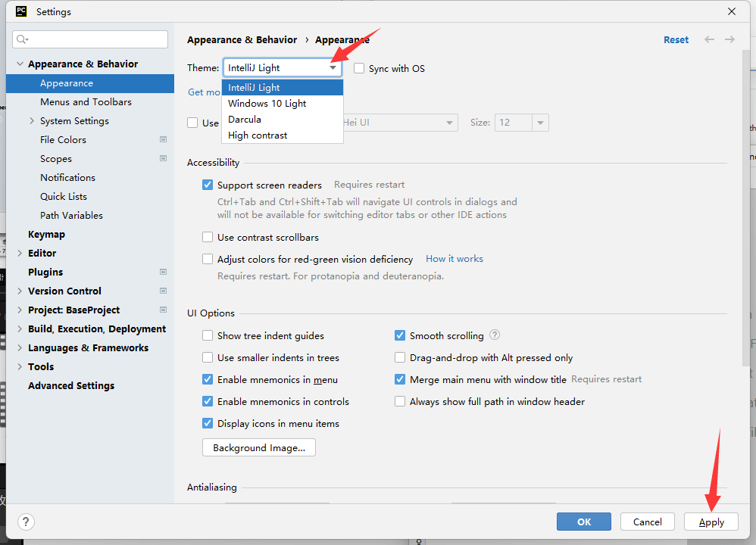This screenshot has width=756, height=545.
Task: Expand System Settings tree node
Action: pos(32,121)
